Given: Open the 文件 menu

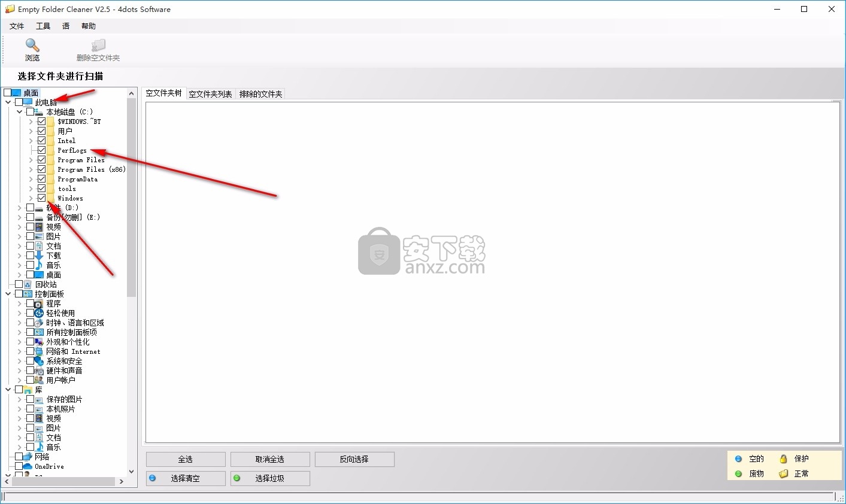Looking at the screenshot, I should (17, 26).
